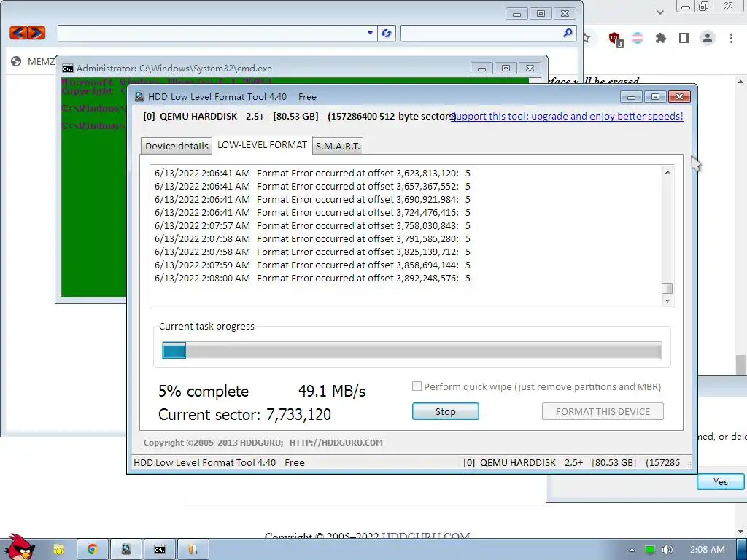Click the FORMAT THIS DEVICE button

[603, 411]
